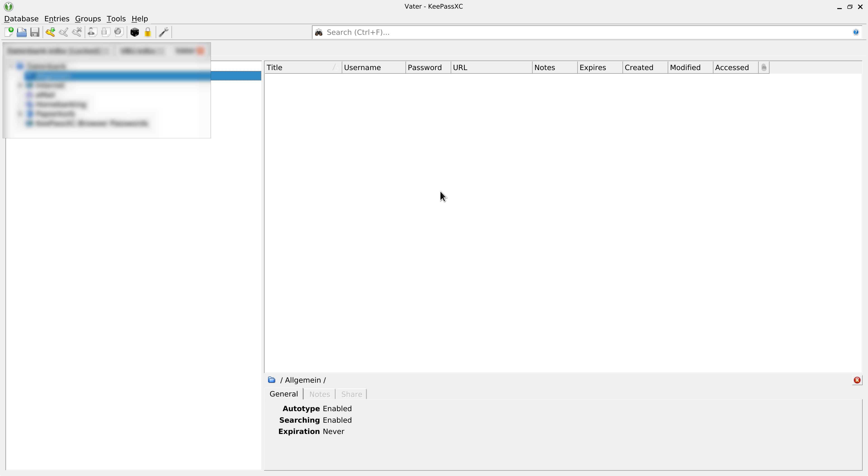Open the Entries menu
This screenshot has height=476, width=868.
(57, 19)
